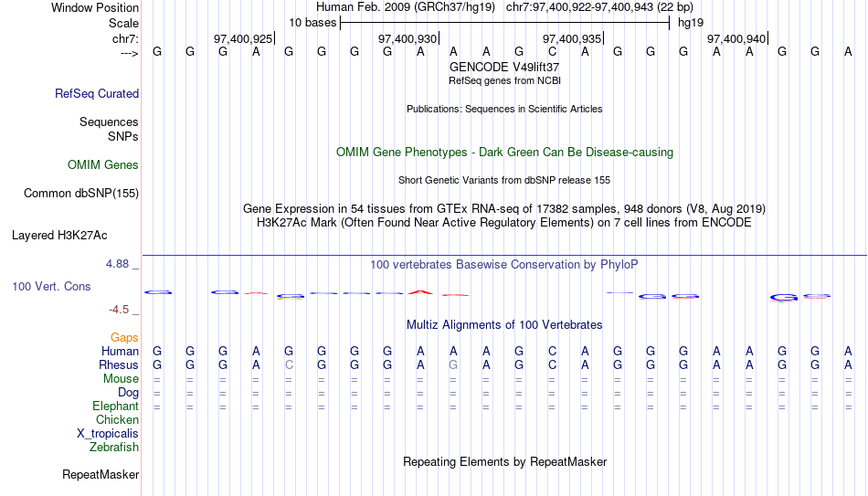
Task: Select the chr7: base position label
Action: [125, 38]
